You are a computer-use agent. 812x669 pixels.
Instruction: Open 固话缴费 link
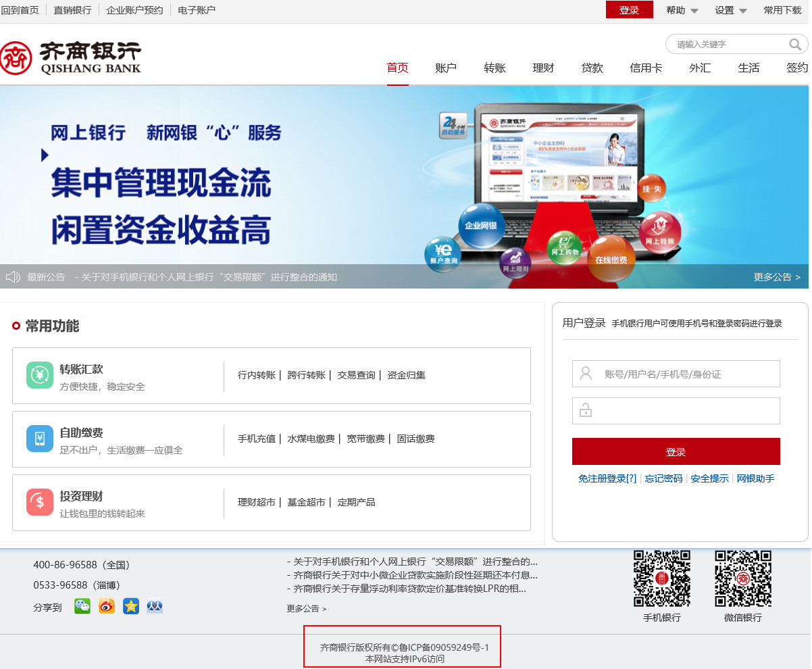click(416, 439)
